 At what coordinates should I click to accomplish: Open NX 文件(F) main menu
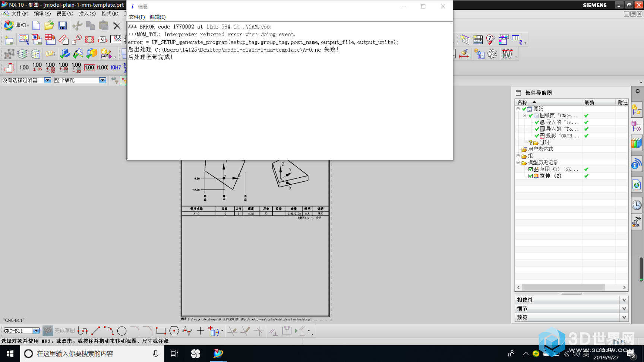(x=20, y=13)
